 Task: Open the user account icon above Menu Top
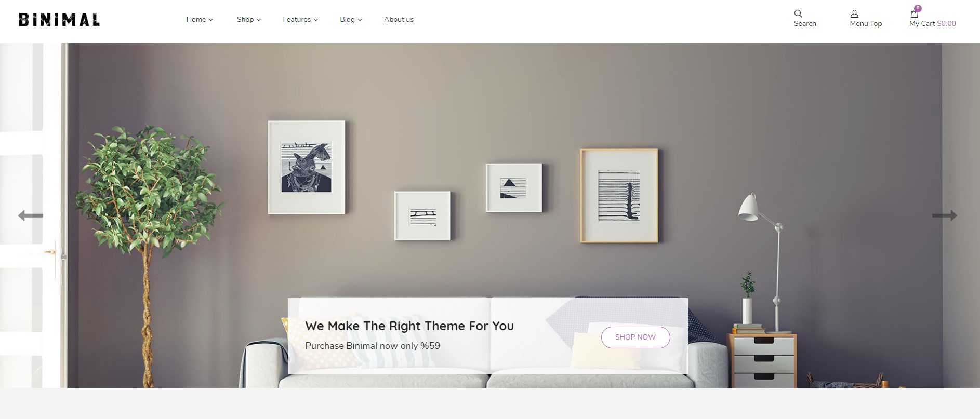coord(854,13)
